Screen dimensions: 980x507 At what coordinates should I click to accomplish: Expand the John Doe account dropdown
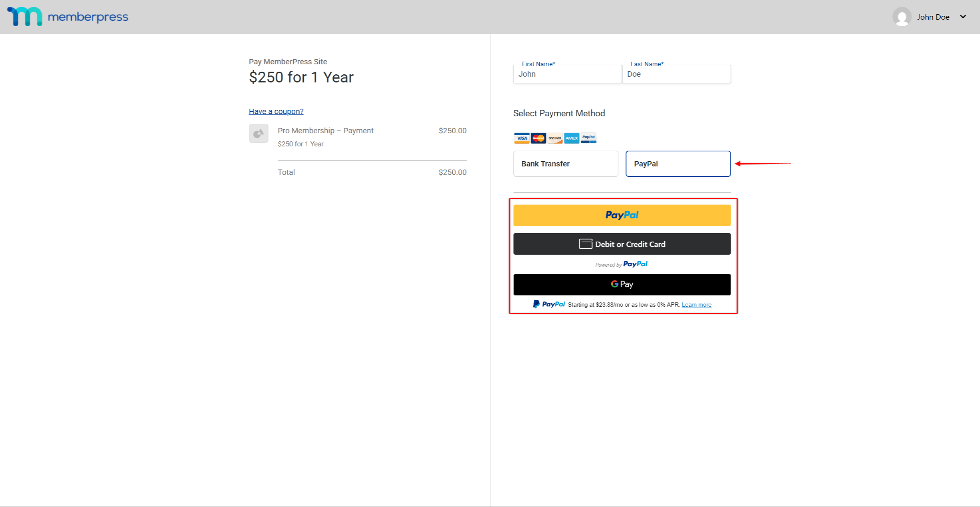click(x=963, y=17)
